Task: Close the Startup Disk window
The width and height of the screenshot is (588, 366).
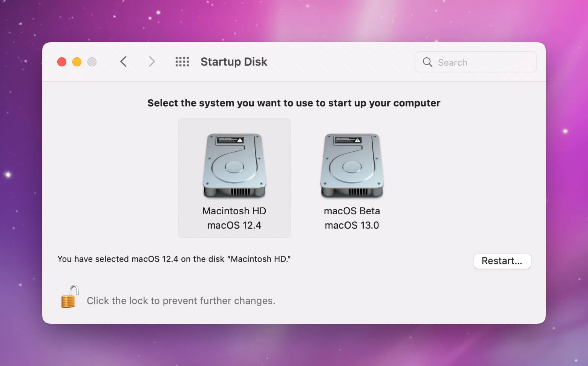Action: [x=62, y=62]
